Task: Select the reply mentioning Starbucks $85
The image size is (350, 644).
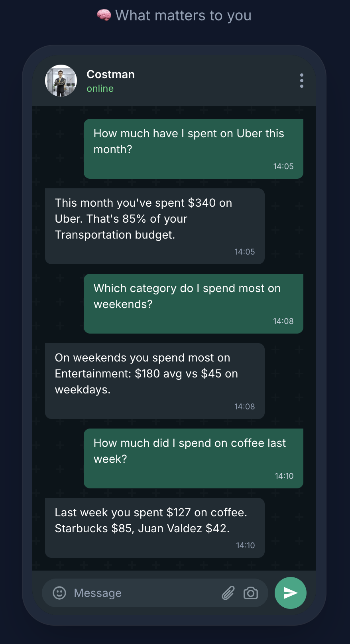Action: pos(155,527)
